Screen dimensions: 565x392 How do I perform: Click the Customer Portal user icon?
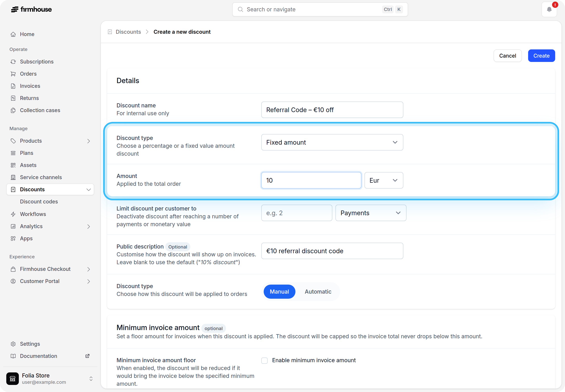pyautogui.click(x=13, y=281)
